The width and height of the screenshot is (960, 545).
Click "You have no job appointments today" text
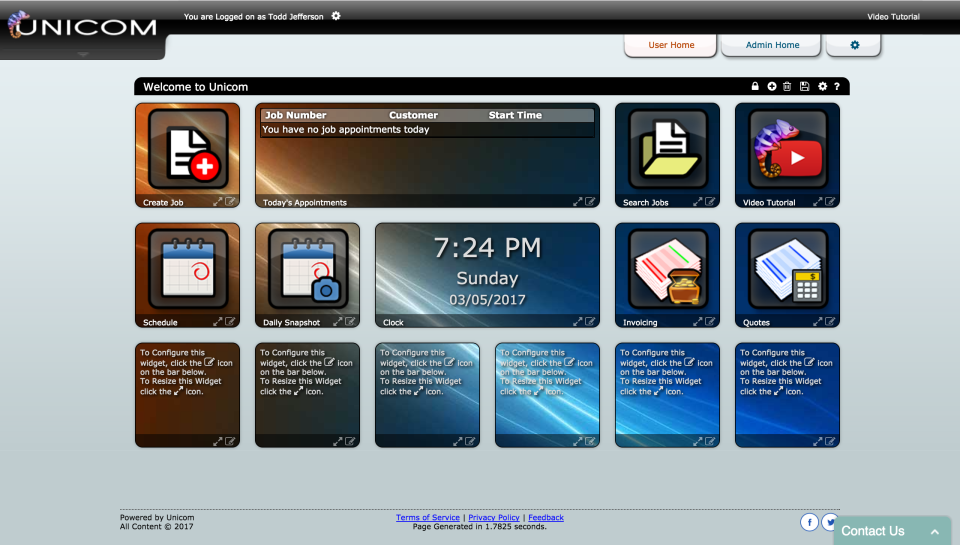(x=345, y=129)
